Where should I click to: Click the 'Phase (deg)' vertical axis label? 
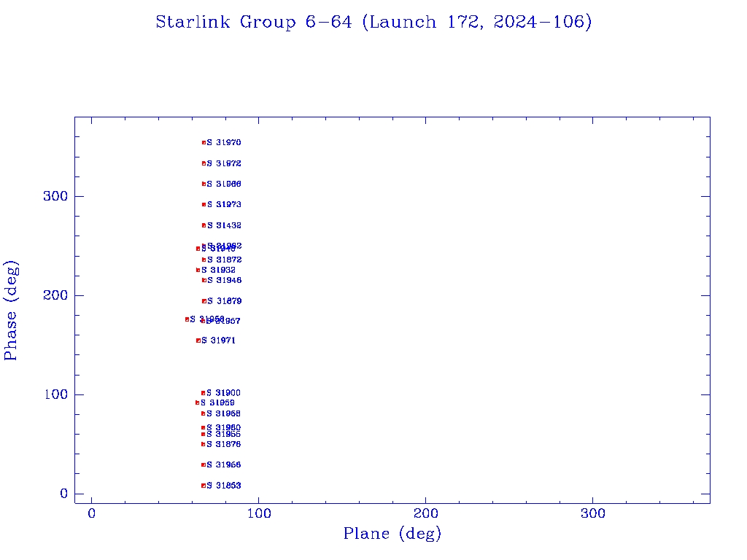pyautogui.click(x=10, y=311)
